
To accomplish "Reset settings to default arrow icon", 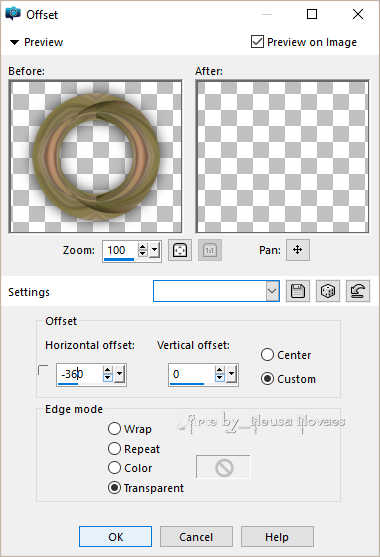I will pos(358,291).
